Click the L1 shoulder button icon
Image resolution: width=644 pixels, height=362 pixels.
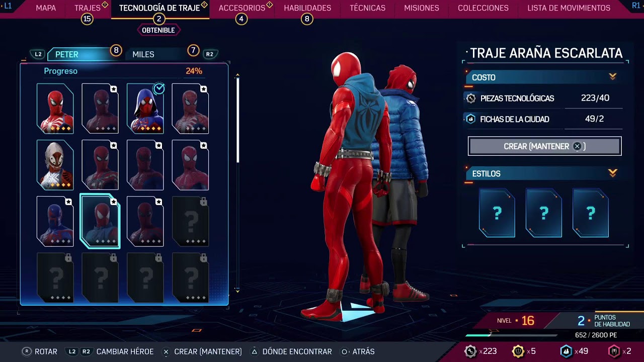coord(8,6)
